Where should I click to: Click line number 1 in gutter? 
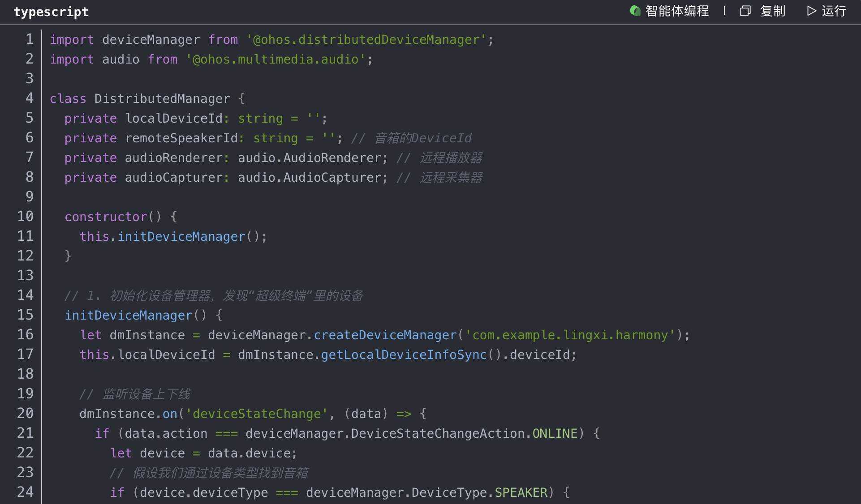[x=30, y=39]
